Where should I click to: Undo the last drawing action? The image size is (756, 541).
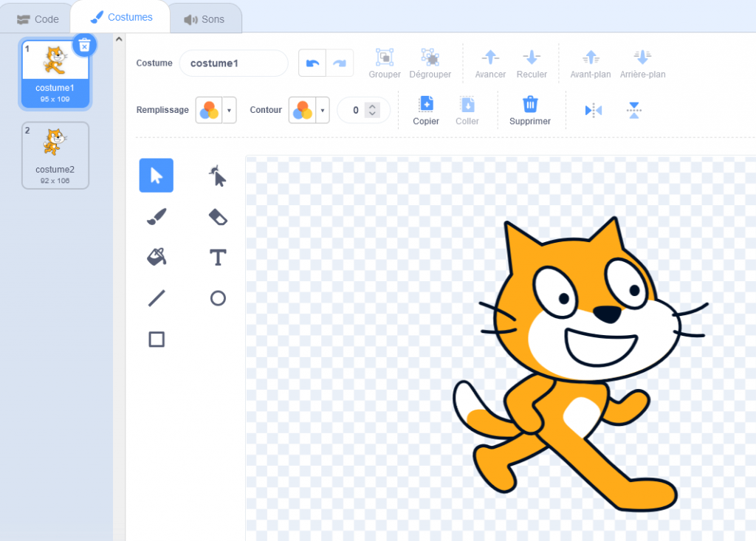312,63
